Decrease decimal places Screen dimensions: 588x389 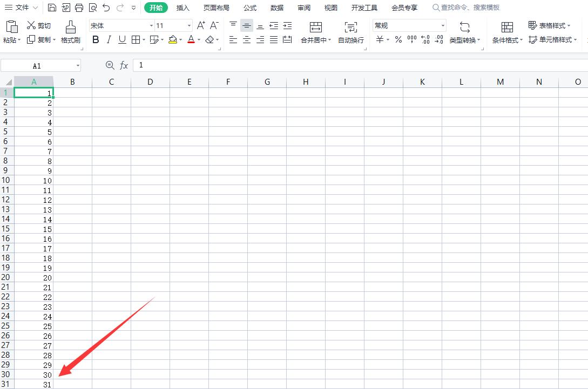(x=439, y=39)
